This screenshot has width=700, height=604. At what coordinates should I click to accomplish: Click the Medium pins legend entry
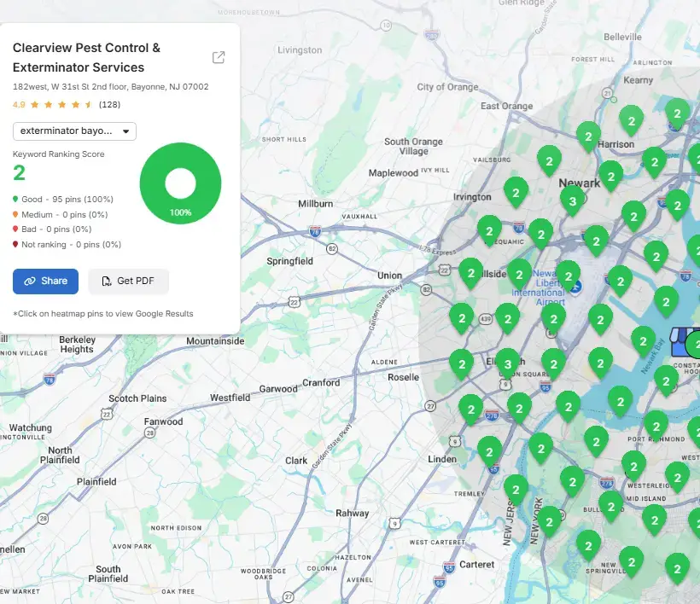[61, 214]
